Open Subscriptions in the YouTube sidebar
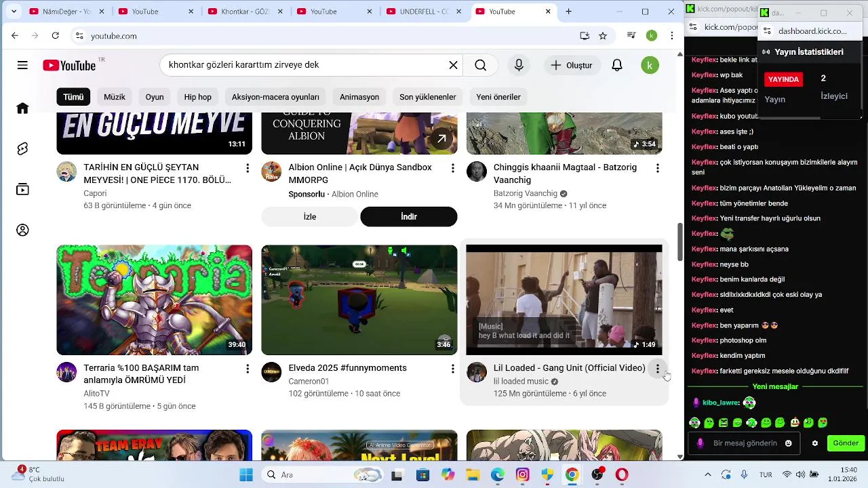 point(22,189)
